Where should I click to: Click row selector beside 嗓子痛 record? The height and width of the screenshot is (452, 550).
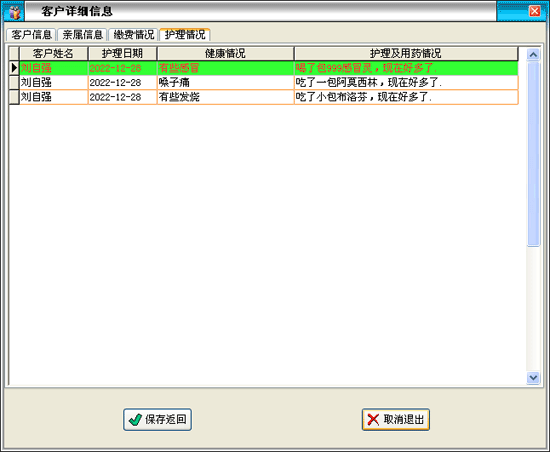pos(14,82)
